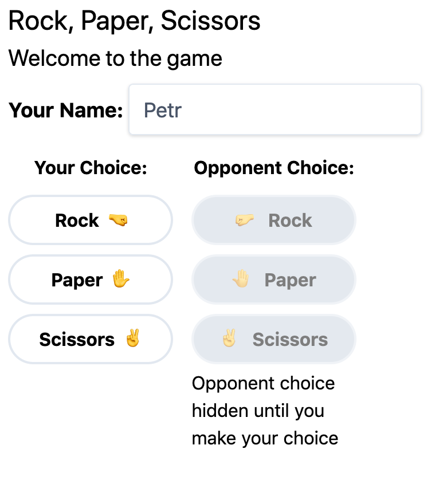Click the name Petr inside the text box
Screen dimensions: 439x504
(x=163, y=110)
